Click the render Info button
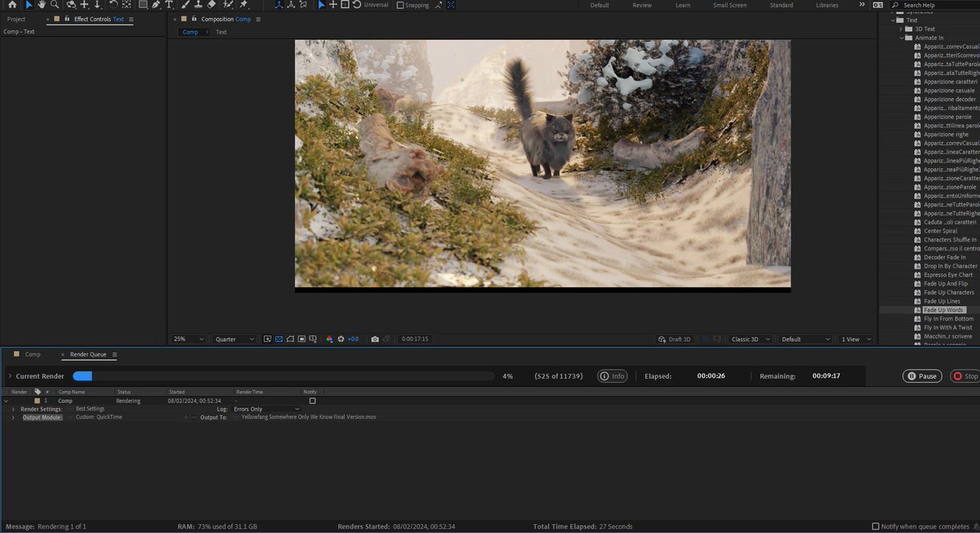Viewport: 980px width, 533px height. 612,376
